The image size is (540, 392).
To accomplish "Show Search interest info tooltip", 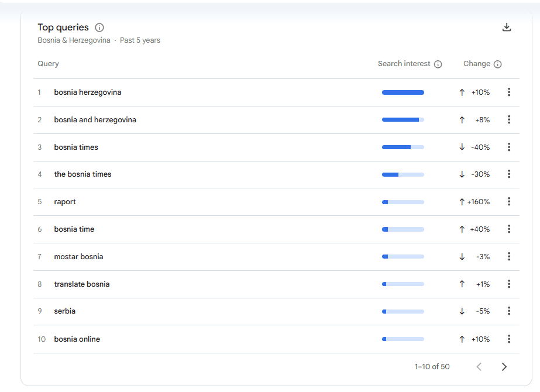I will 438,64.
